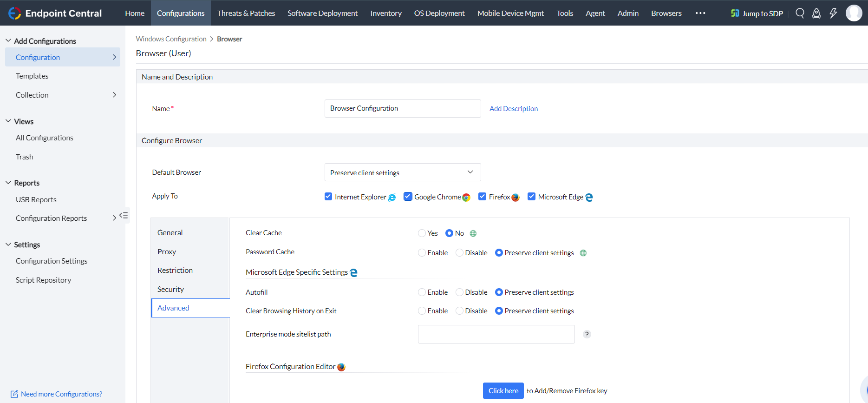Select Yes for Clear Cache
The height and width of the screenshot is (403, 868).
422,233
